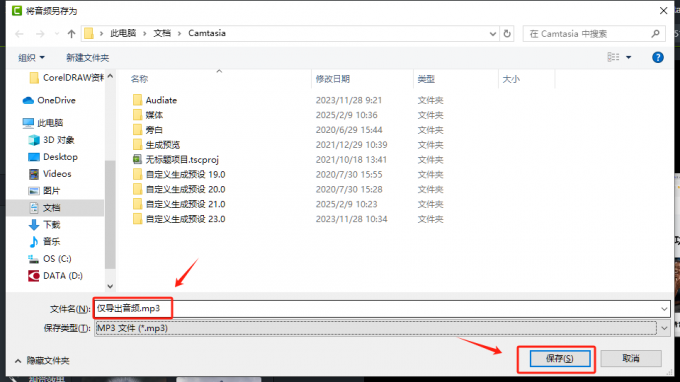Open 3D 对象 in sidebar
This screenshot has width=680, height=382.
(x=52, y=140)
